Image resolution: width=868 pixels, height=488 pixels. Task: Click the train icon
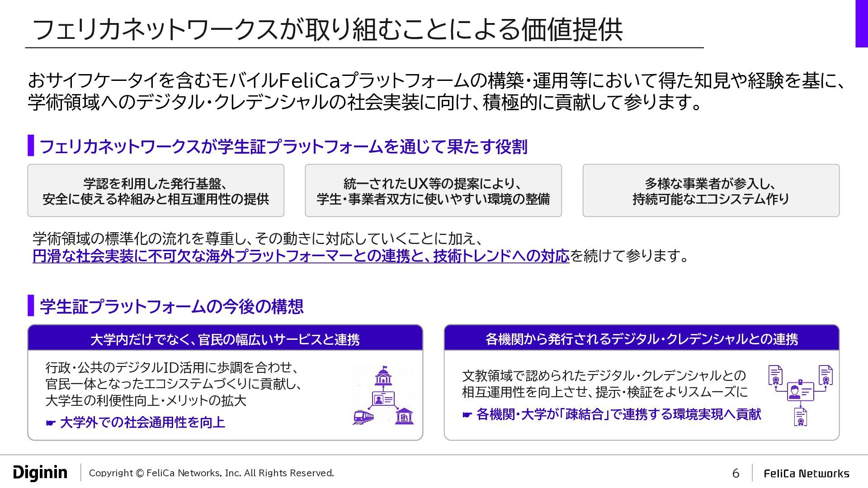(x=363, y=417)
